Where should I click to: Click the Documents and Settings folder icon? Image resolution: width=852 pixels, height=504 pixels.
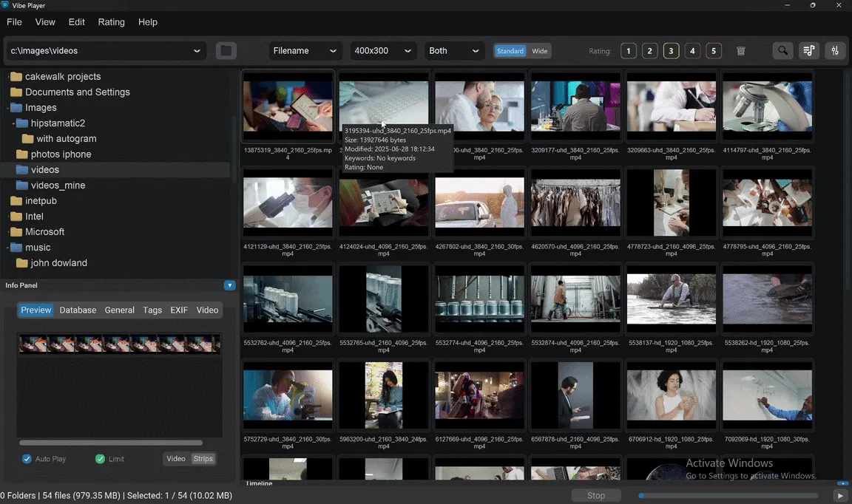(16, 92)
